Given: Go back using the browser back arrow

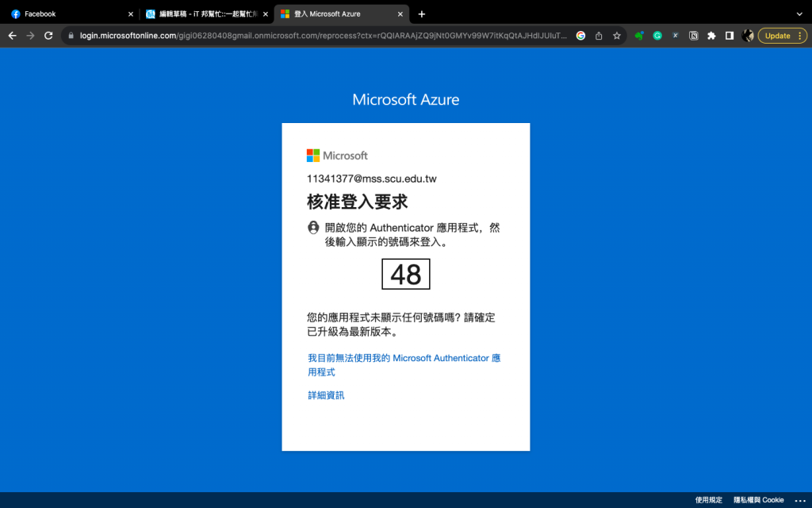Looking at the screenshot, I should [13, 36].
